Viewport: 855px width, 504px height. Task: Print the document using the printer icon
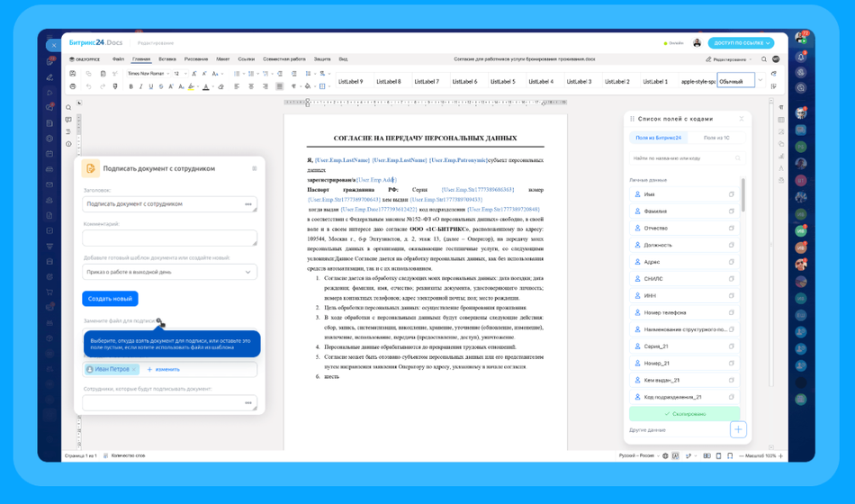point(73,86)
